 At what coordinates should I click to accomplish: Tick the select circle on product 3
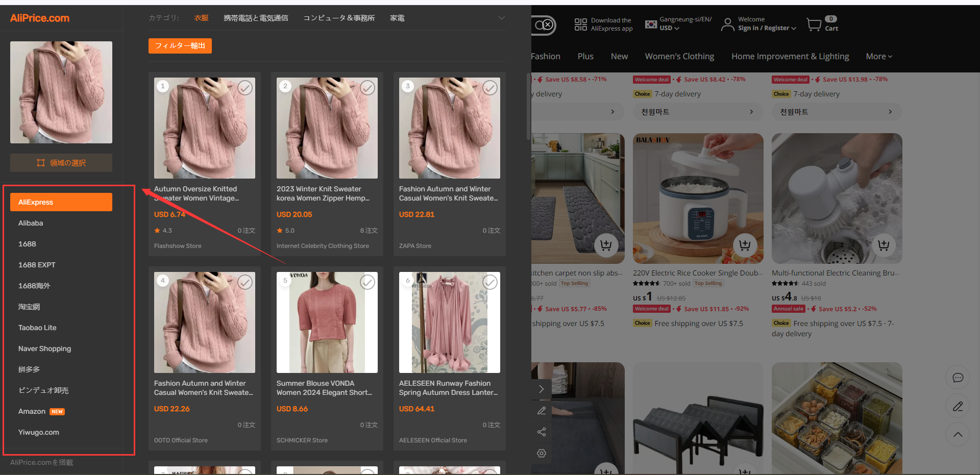(x=490, y=88)
